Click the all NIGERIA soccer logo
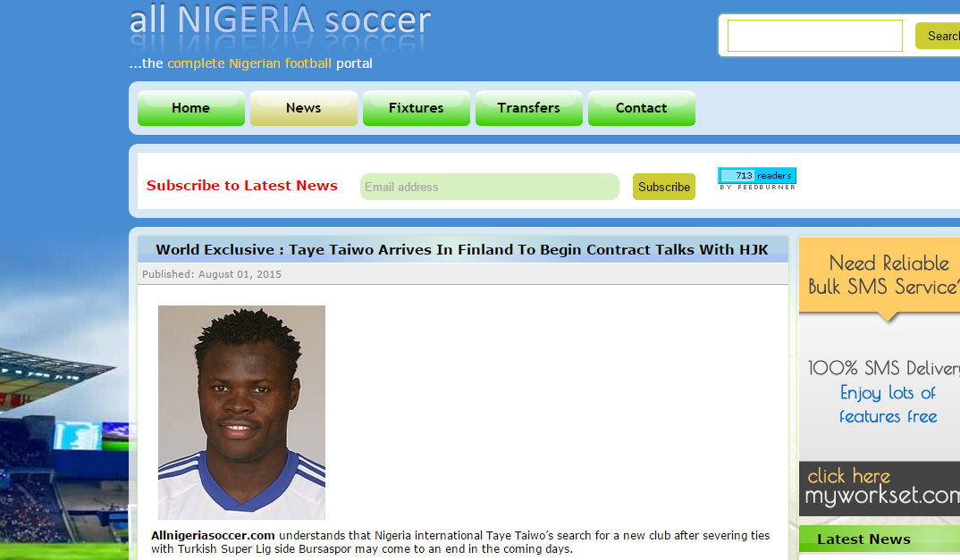 [281, 26]
